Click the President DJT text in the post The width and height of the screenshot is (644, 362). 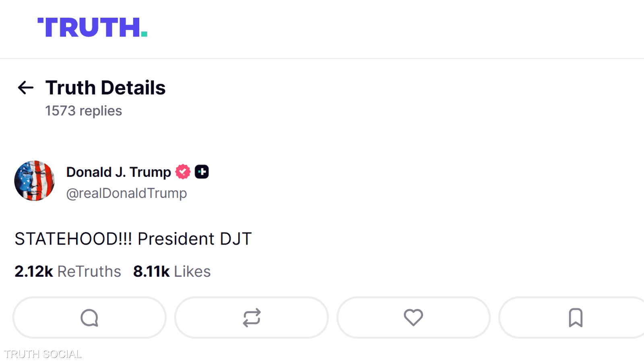point(194,239)
